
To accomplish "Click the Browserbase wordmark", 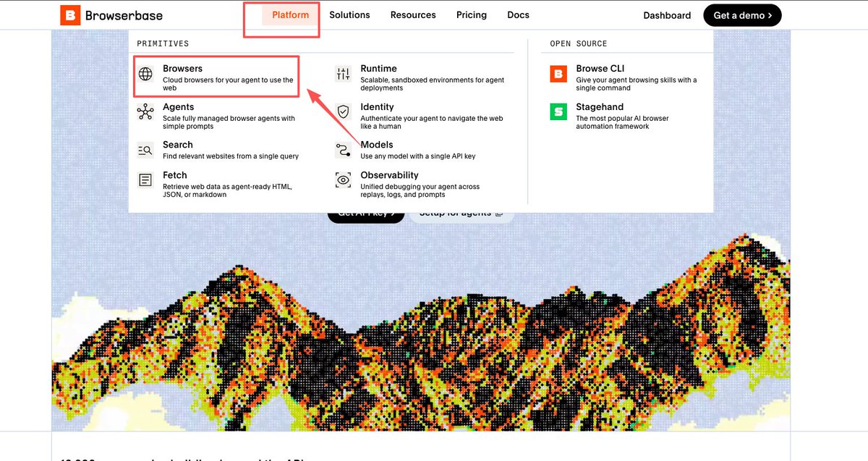I will [x=124, y=15].
